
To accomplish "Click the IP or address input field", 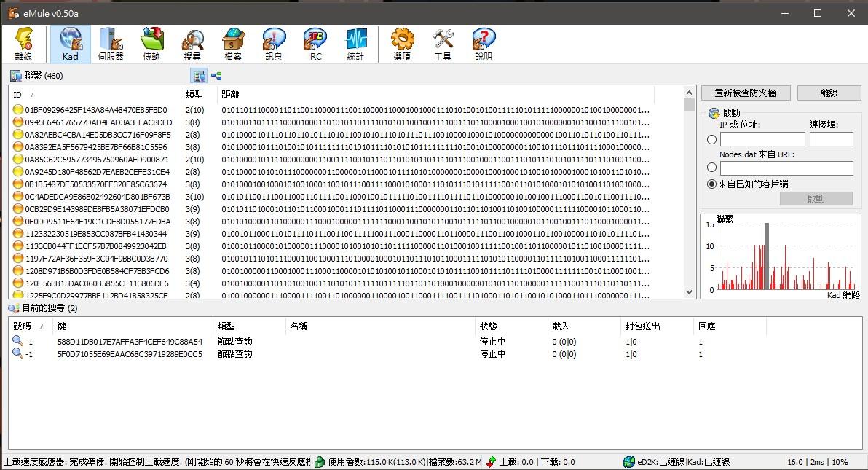I will tap(762, 139).
